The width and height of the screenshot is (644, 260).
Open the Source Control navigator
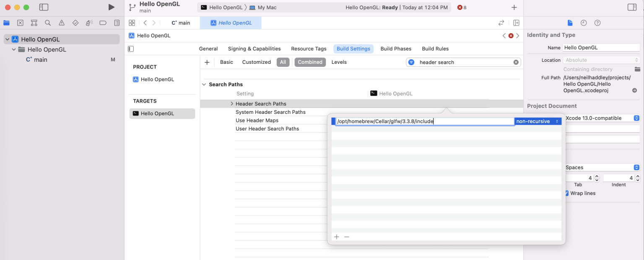click(x=20, y=23)
